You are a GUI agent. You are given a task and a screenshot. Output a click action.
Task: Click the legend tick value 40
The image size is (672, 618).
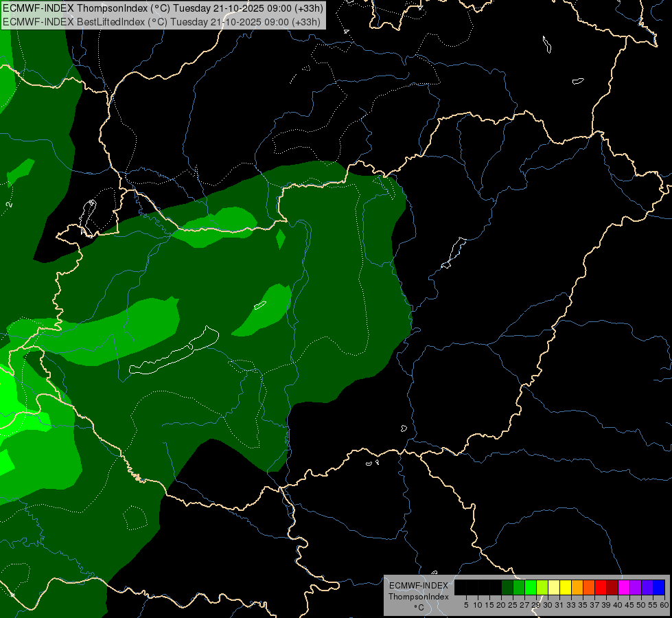pyautogui.click(x=617, y=605)
